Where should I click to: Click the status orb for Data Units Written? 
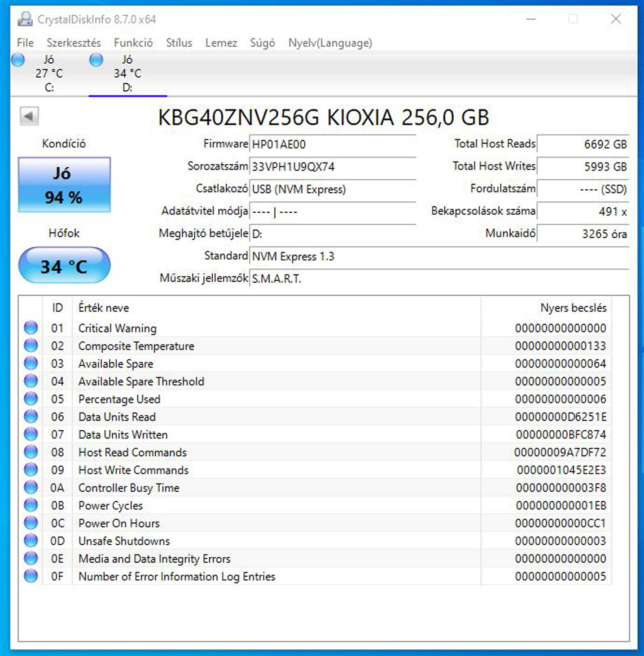pos(31,434)
